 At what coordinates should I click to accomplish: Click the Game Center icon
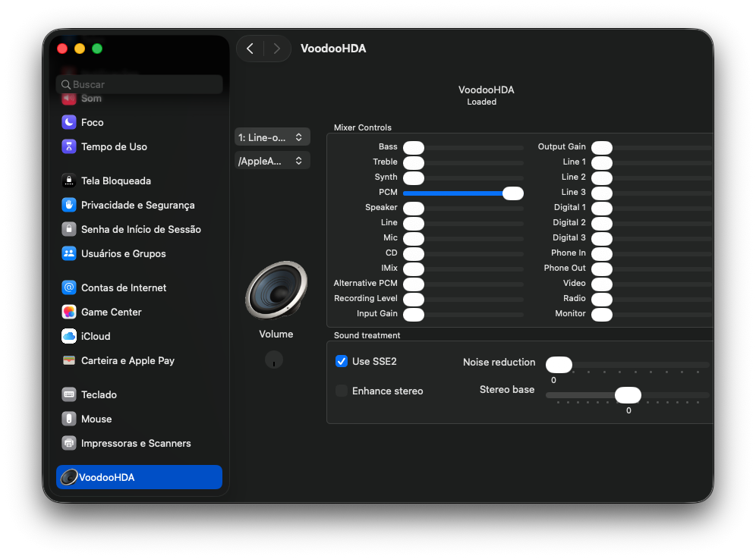(69, 312)
